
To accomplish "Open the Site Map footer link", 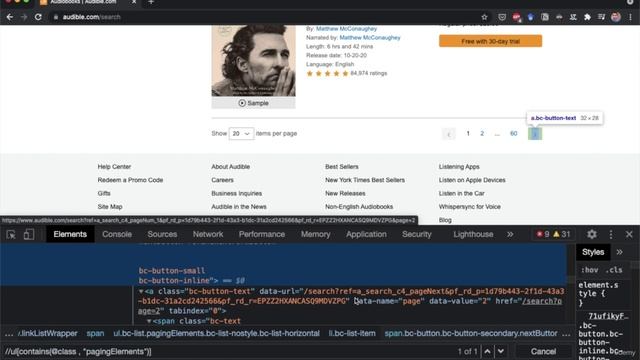I will tap(110, 207).
